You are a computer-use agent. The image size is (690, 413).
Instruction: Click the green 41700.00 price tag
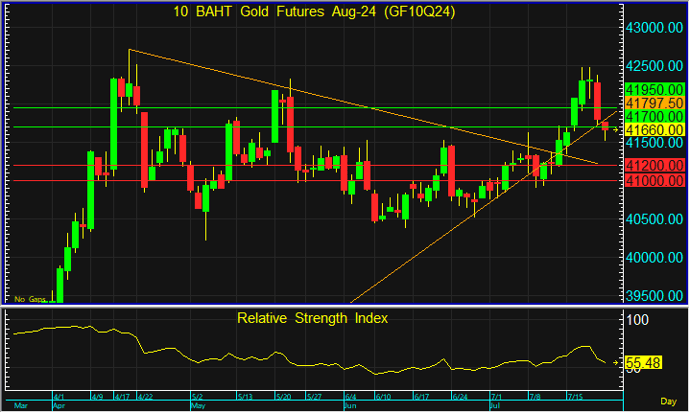(x=652, y=117)
